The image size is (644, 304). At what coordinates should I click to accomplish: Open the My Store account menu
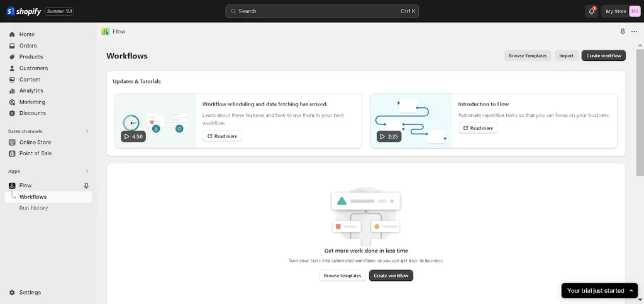(621, 11)
